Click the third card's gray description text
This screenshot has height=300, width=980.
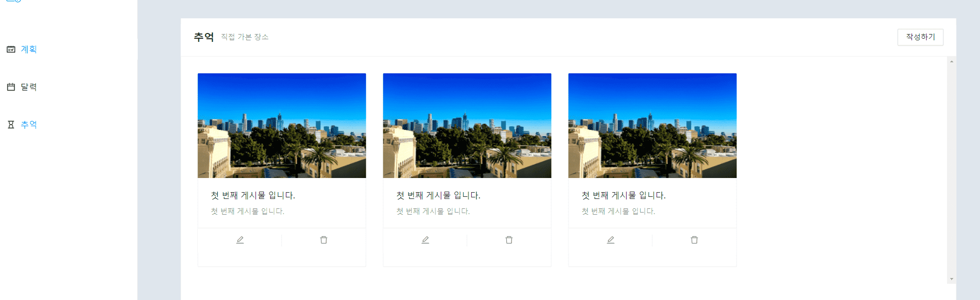click(x=618, y=212)
